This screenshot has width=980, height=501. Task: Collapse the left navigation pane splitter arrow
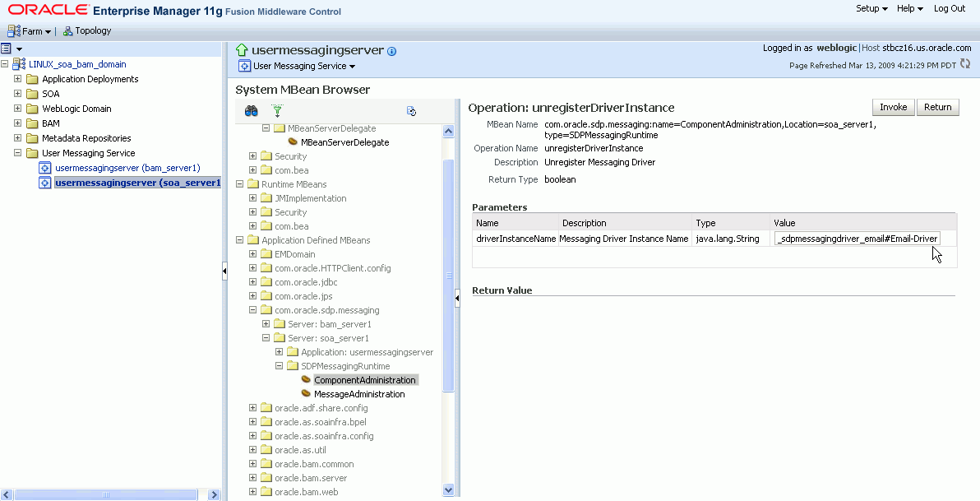[224, 271]
